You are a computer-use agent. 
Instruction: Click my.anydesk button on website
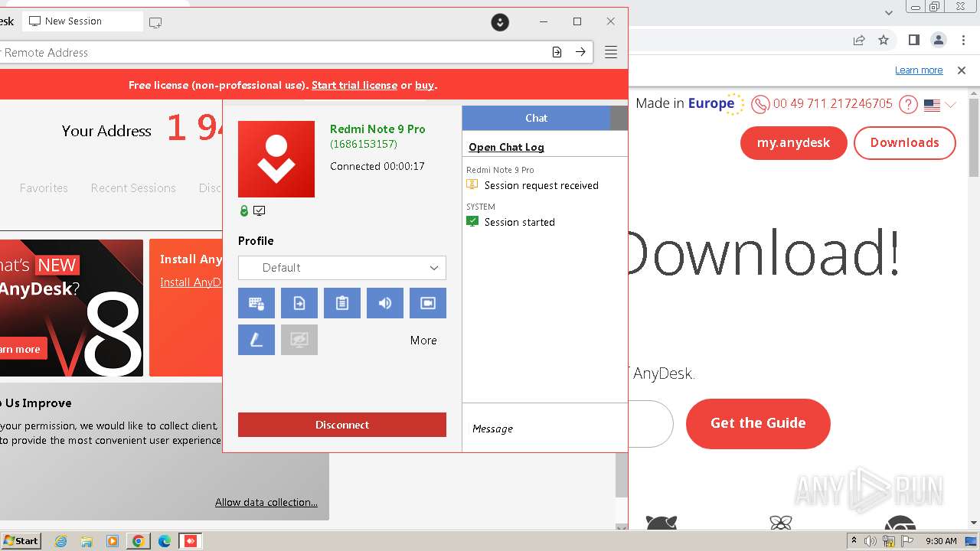tap(793, 143)
